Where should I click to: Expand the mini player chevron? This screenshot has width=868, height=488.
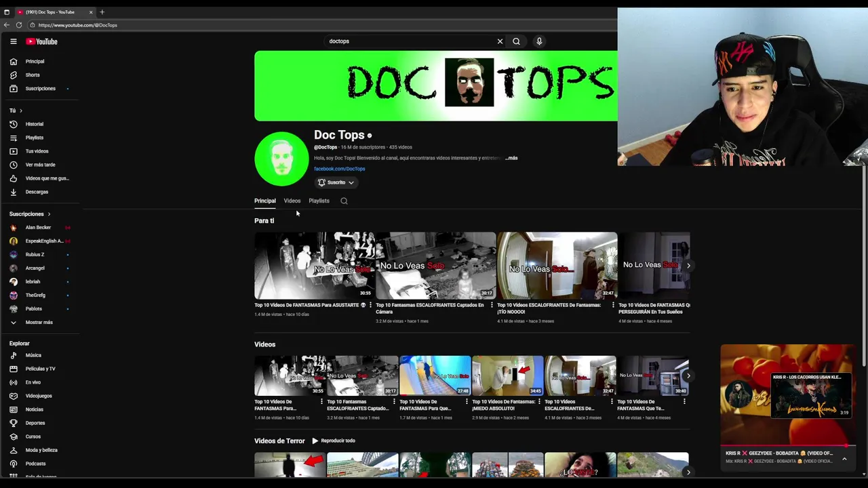844,459
